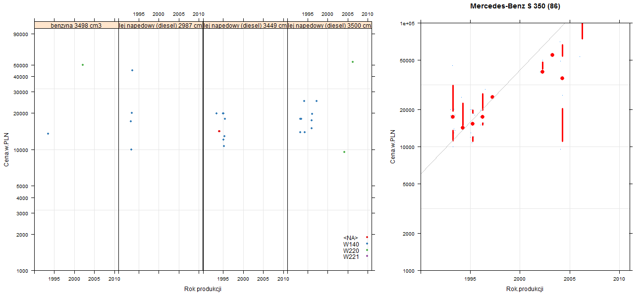Pick the red legend dot beside <NA>
Screen dimensions: 644x297
click(367, 237)
